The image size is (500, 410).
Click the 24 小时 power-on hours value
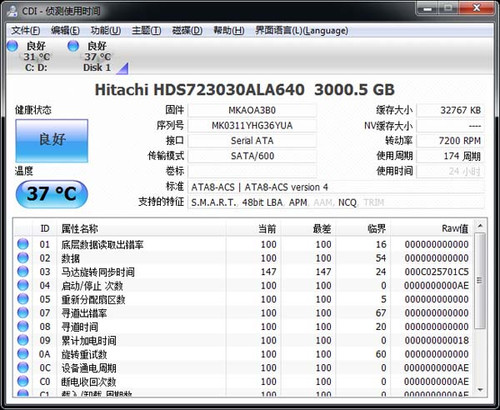(450, 171)
